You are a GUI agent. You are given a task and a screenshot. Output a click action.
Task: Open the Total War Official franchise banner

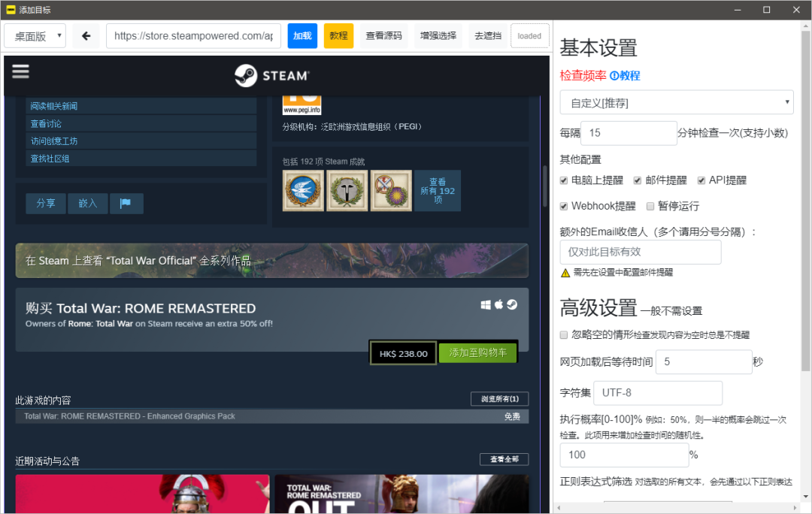(x=272, y=260)
